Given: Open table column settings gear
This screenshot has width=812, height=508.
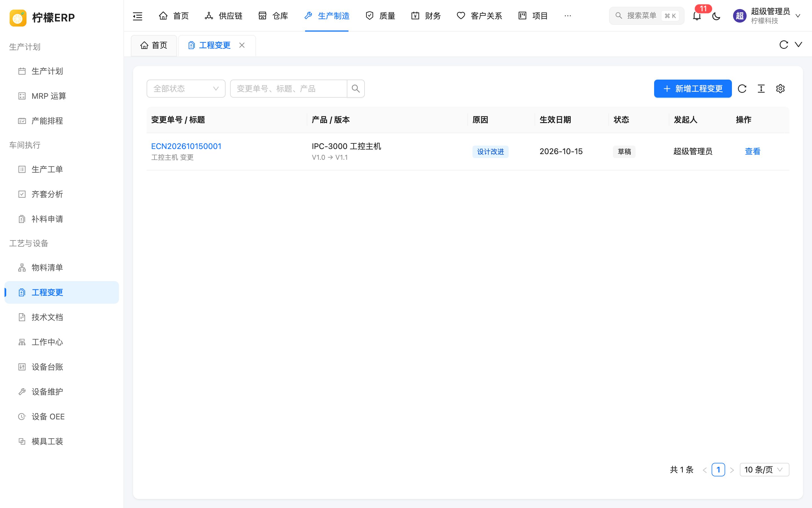Looking at the screenshot, I should (x=780, y=89).
